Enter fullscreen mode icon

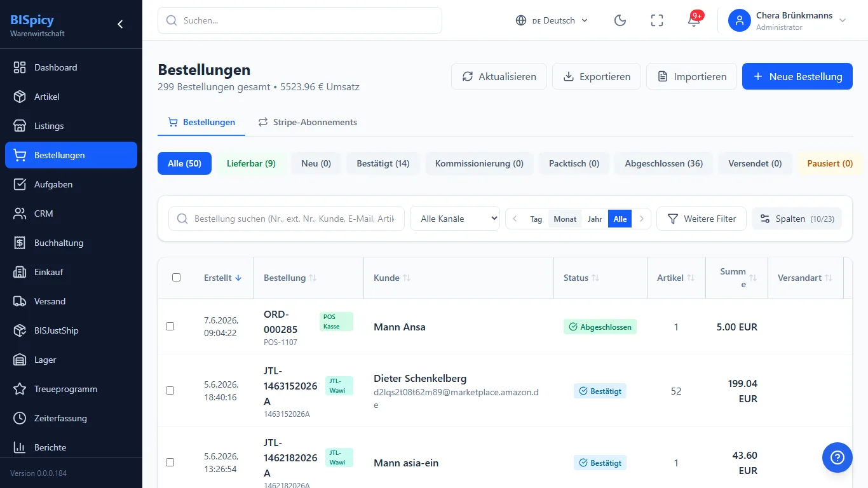click(657, 20)
